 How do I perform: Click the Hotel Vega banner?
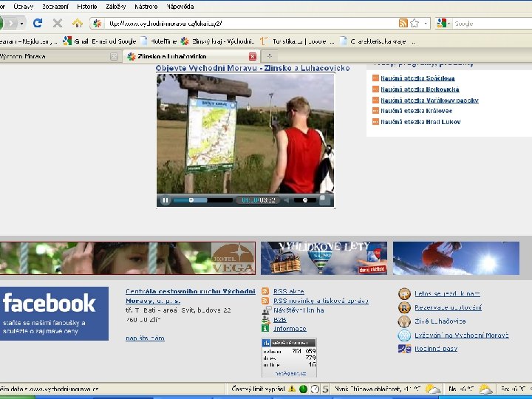[128, 258]
